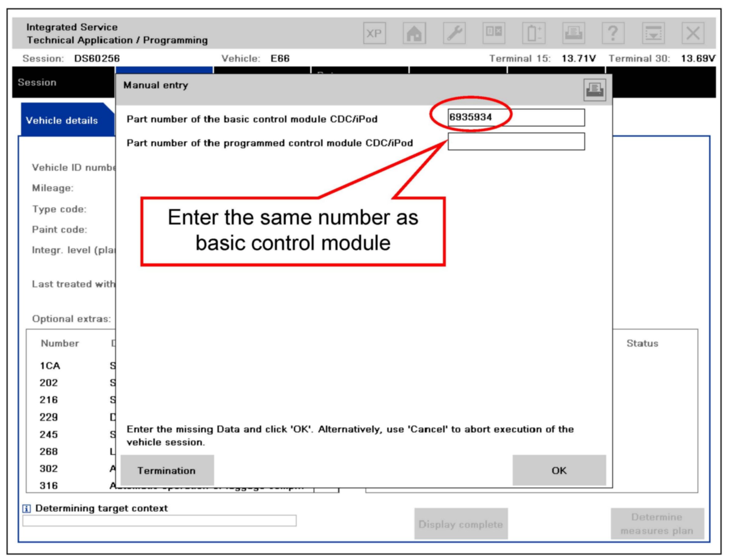Print the Manual entry dialog

click(x=594, y=90)
